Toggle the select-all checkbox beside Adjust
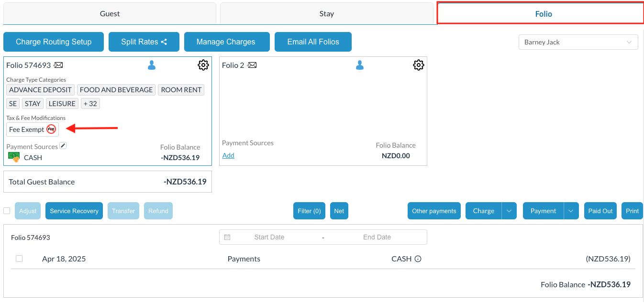 7,211
